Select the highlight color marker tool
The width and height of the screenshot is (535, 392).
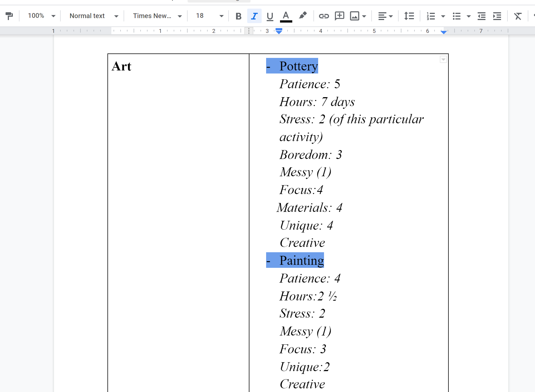click(x=303, y=16)
